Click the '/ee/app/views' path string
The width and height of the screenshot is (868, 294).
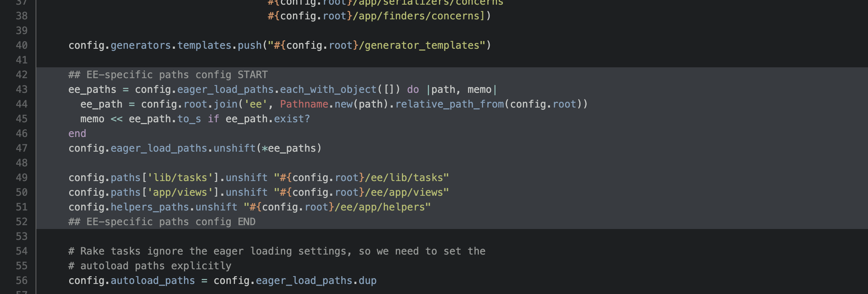[x=404, y=192]
